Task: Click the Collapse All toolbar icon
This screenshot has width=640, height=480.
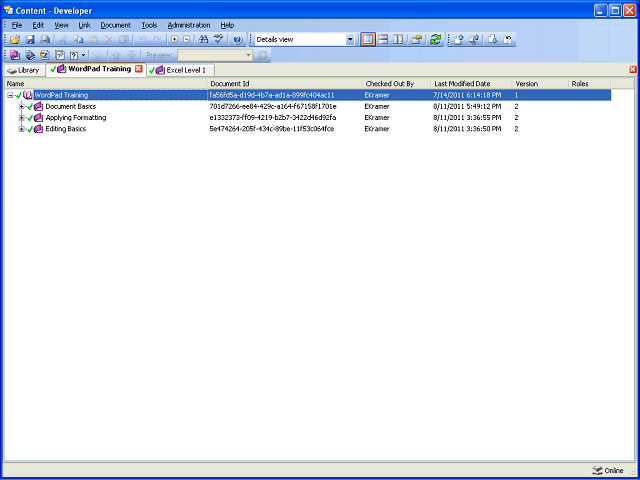Action: coord(187,40)
